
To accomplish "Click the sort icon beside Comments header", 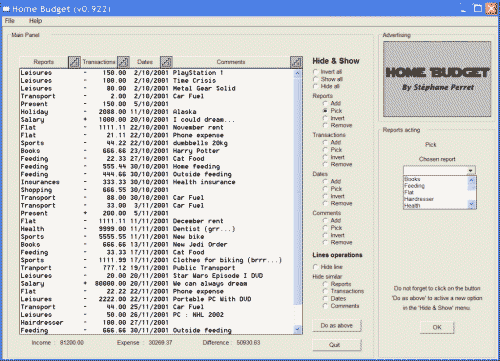I will coord(296,62).
